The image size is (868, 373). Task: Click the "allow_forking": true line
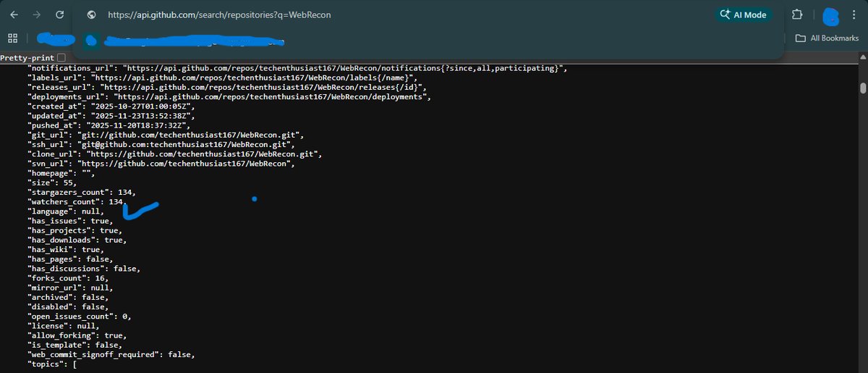click(77, 335)
